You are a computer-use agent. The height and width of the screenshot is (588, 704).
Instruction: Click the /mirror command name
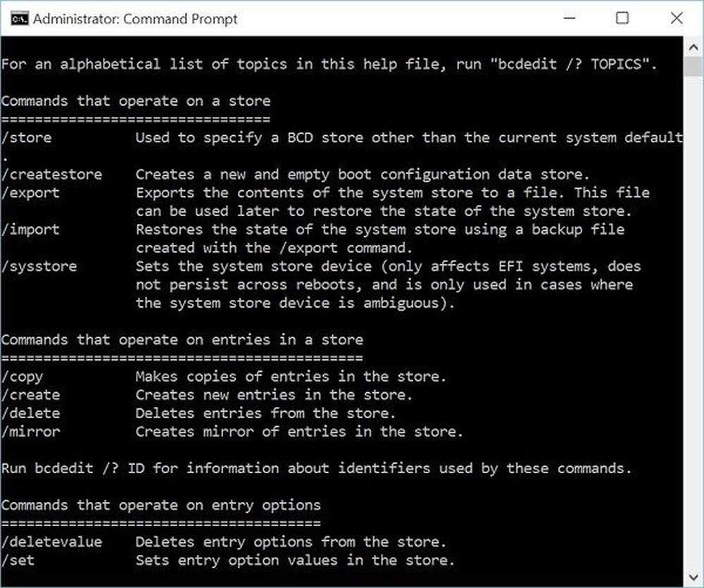tap(31, 432)
